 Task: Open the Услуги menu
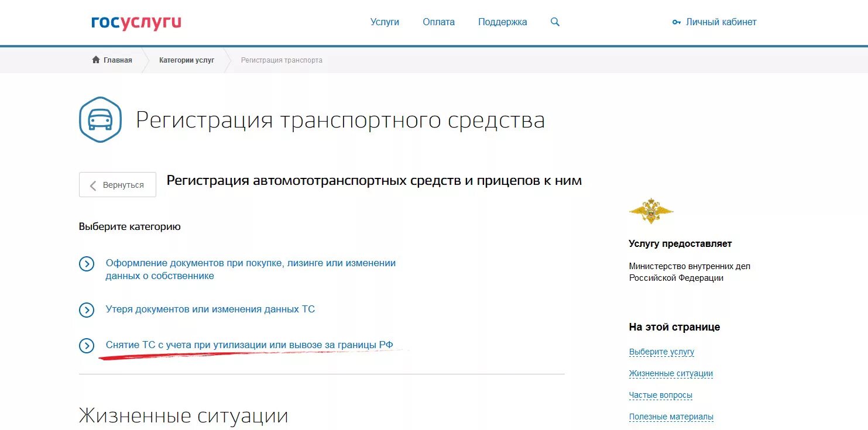coord(385,22)
